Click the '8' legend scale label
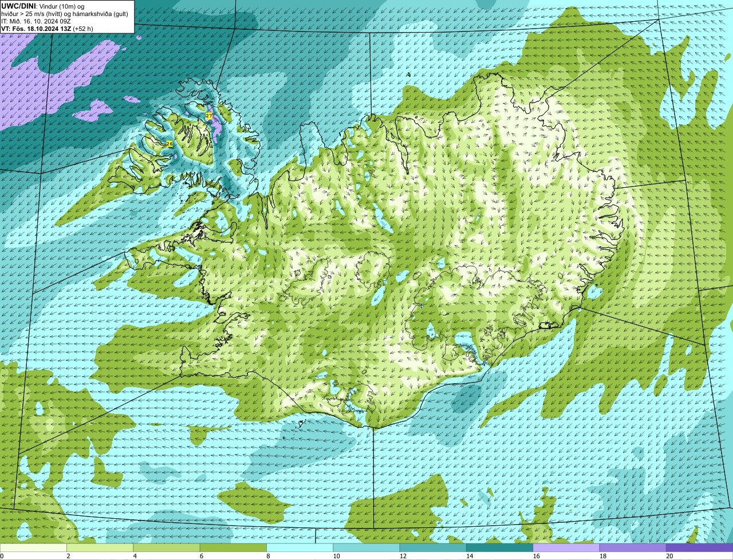The width and height of the screenshot is (733, 560). click(x=268, y=556)
